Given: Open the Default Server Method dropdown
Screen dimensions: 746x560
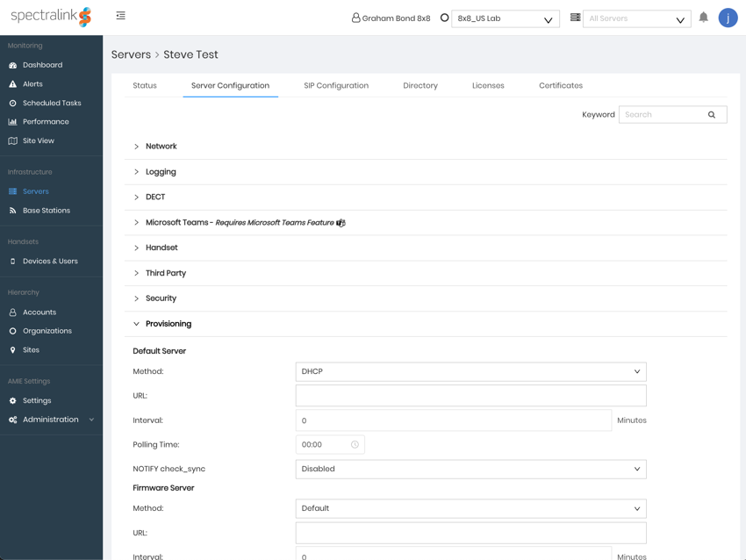Looking at the screenshot, I should pos(470,371).
